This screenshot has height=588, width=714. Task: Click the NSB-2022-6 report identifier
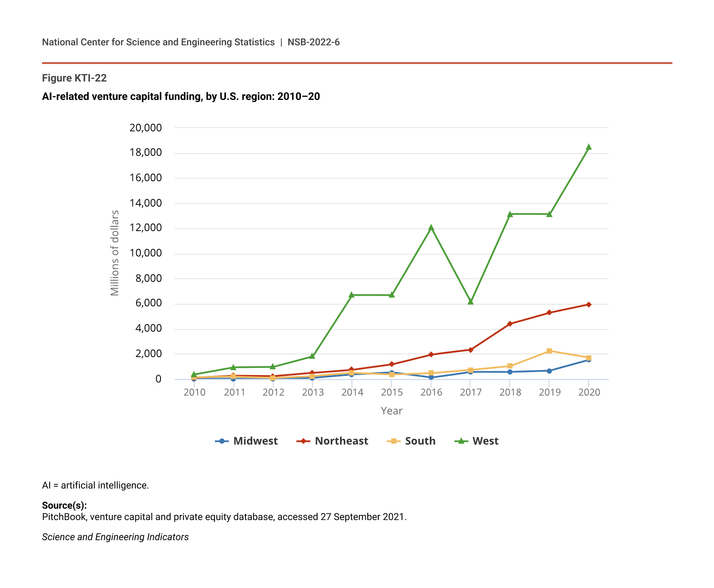(314, 42)
